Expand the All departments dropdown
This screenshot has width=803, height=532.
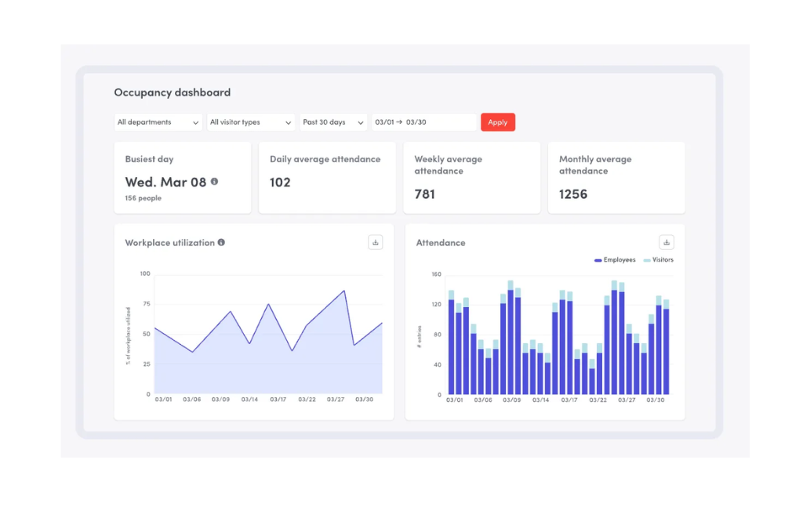(x=158, y=122)
